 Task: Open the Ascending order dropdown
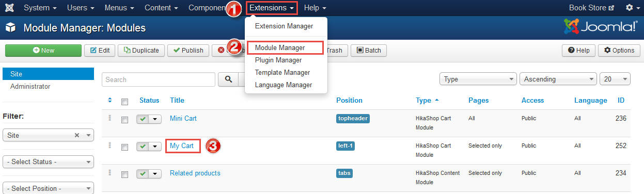click(x=558, y=79)
